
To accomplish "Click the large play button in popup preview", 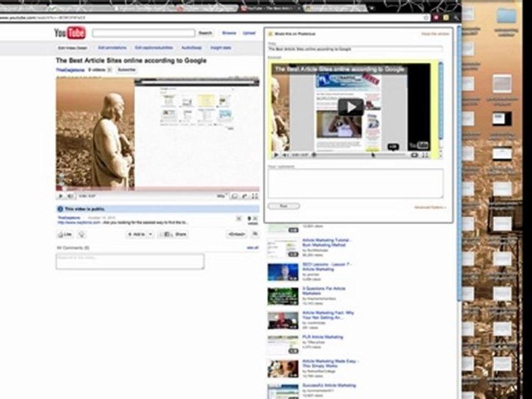I will click(x=351, y=108).
